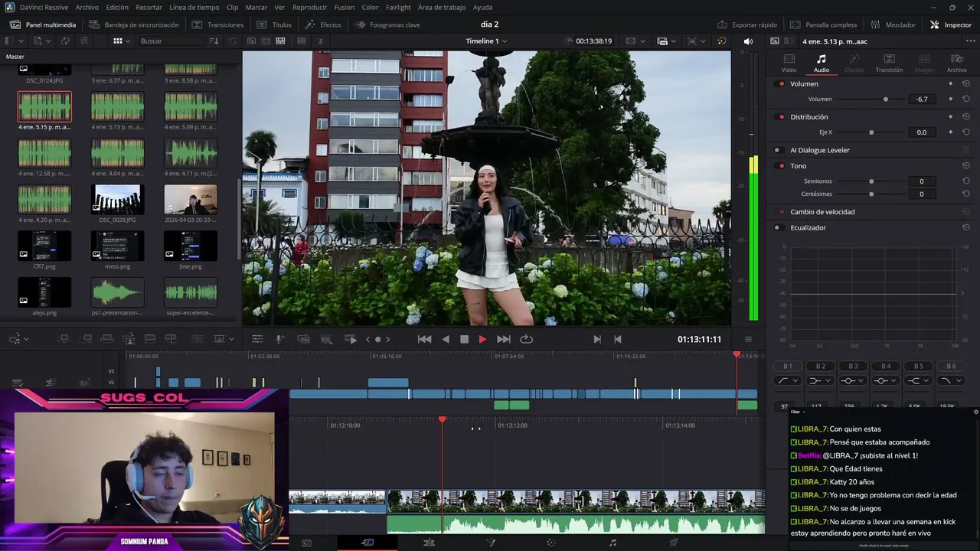Screen dimensions: 980x551
Task: Toggle the Inspector panel button
Action: coord(950,24)
